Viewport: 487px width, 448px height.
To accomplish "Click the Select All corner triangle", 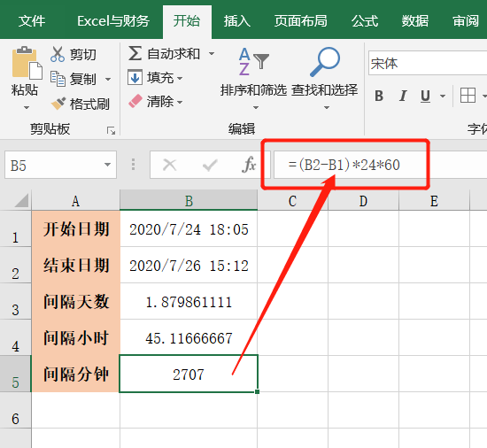I will point(21,200).
